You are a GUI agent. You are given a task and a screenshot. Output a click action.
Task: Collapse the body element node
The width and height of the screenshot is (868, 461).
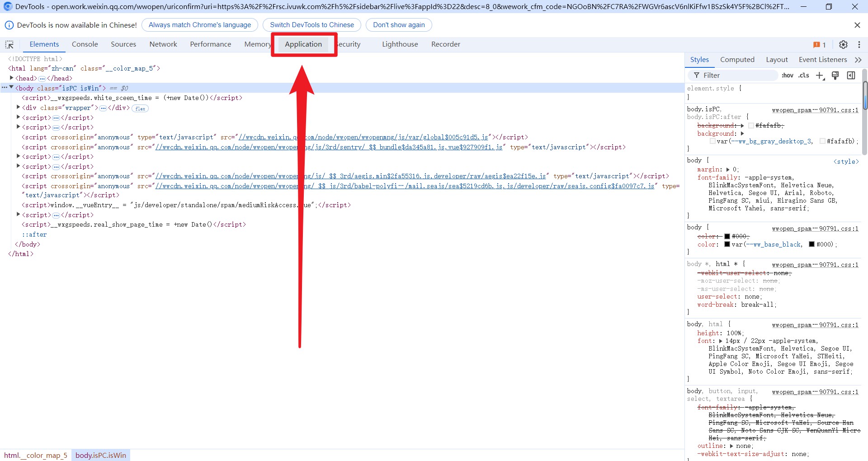point(11,87)
